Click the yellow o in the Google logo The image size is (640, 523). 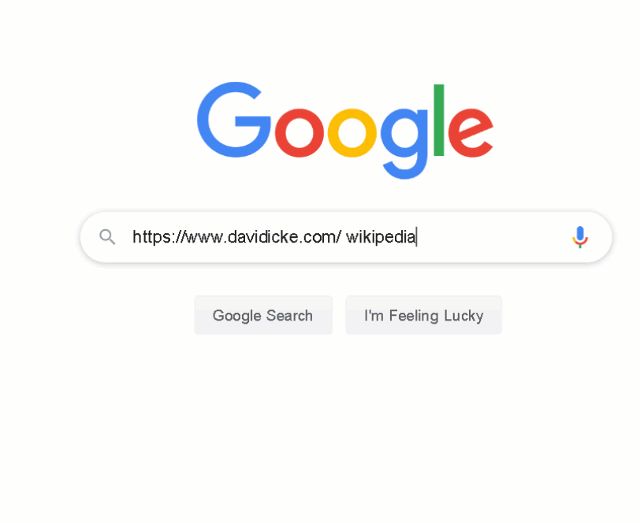point(352,133)
